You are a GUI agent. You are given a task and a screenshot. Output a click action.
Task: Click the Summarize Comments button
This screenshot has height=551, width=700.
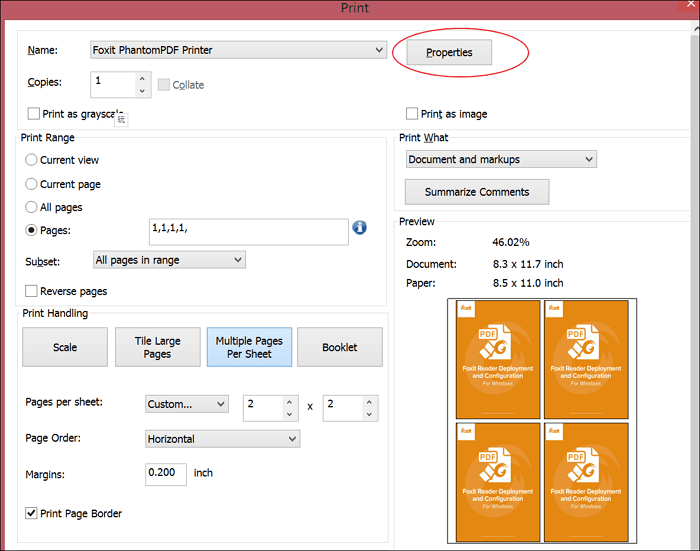click(477, 191)
